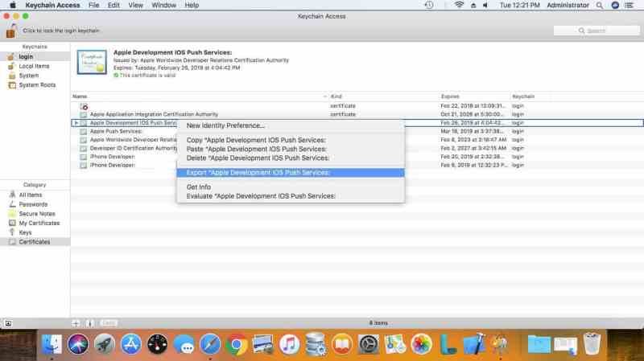This screenshot has height=361, width=644.
Task: Click the info button in bottom bar
Action: [x=89, y=323]
